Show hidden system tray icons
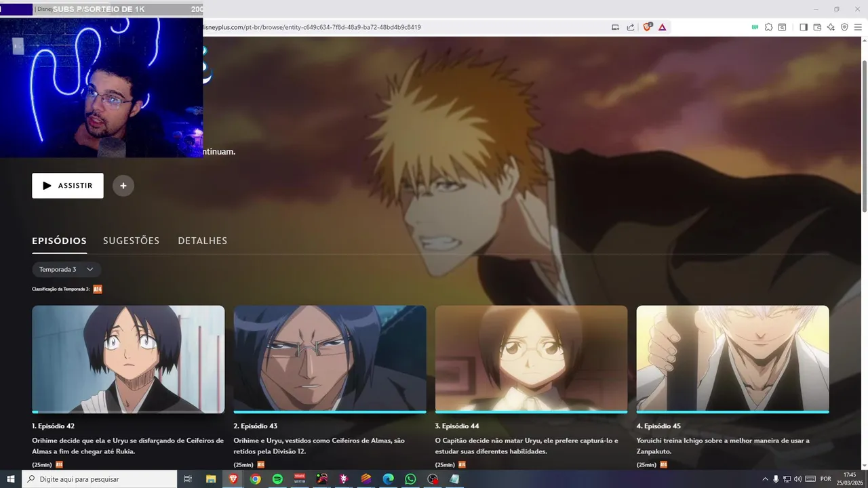 pos(766,479)
